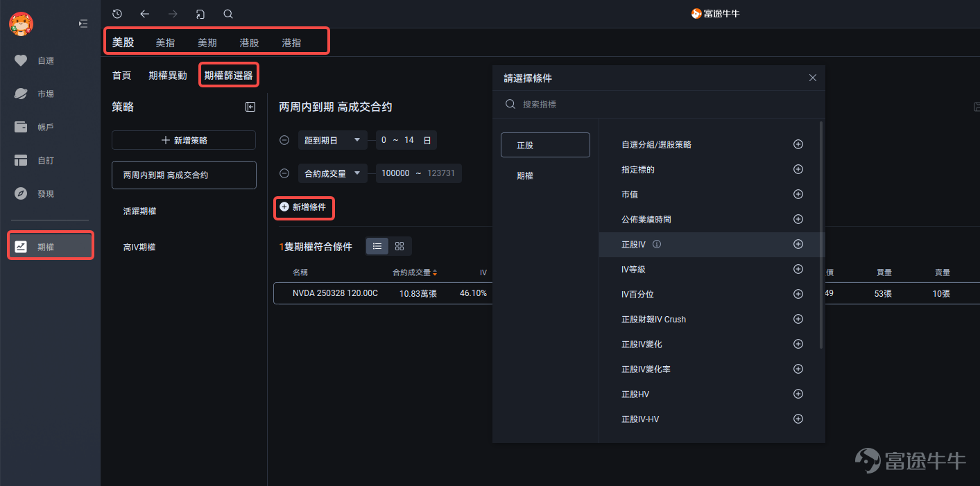Viewport: 980px width, 486px height.
Task: Show info tooltip icon beside 正股IV
Action: [657, 244]
